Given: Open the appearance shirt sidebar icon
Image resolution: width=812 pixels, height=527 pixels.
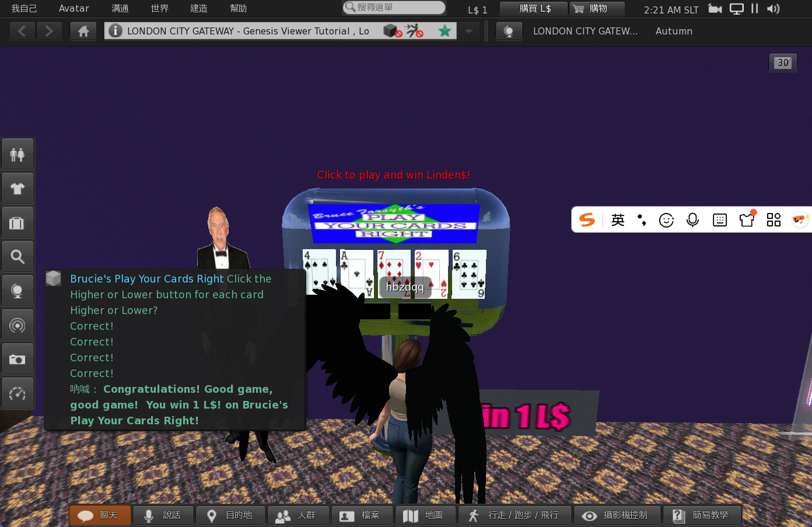Looking at the screenshot, I should coord(17,189).
